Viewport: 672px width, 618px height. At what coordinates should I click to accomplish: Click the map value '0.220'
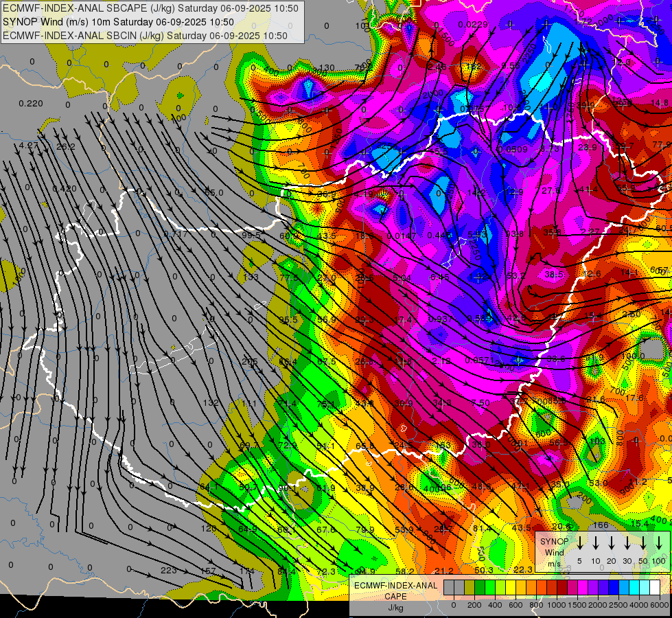point(31,104)
